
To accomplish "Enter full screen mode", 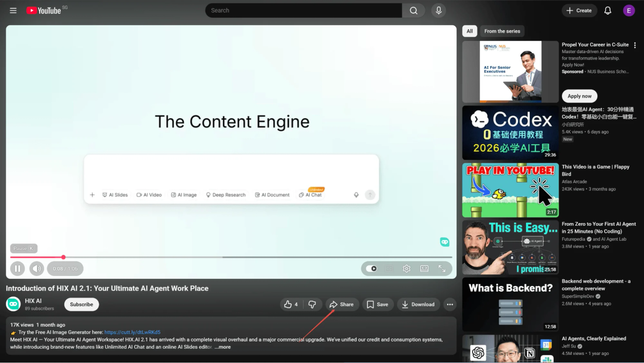I will coord(442,269).
